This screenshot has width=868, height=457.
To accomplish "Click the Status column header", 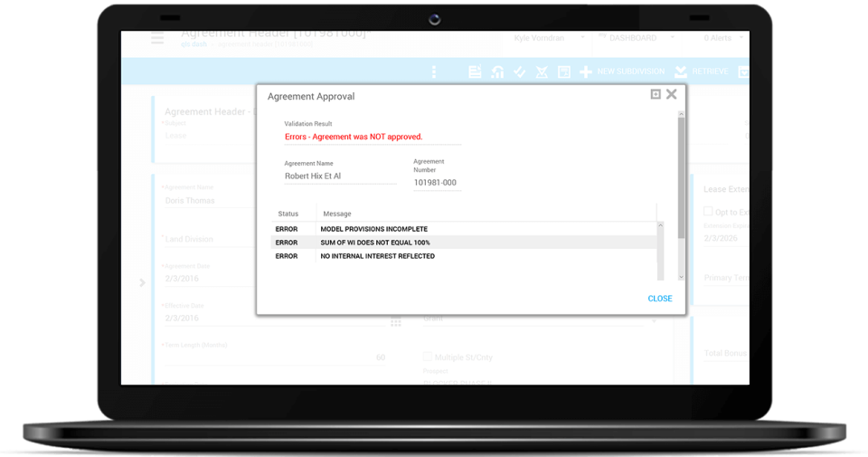I will point(288,214).
